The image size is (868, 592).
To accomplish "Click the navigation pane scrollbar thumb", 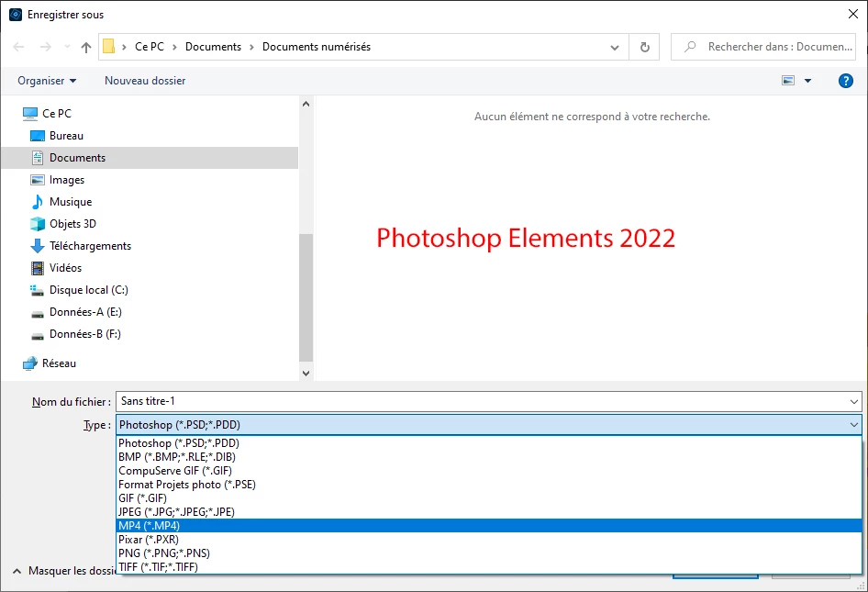I will [306, 297].
